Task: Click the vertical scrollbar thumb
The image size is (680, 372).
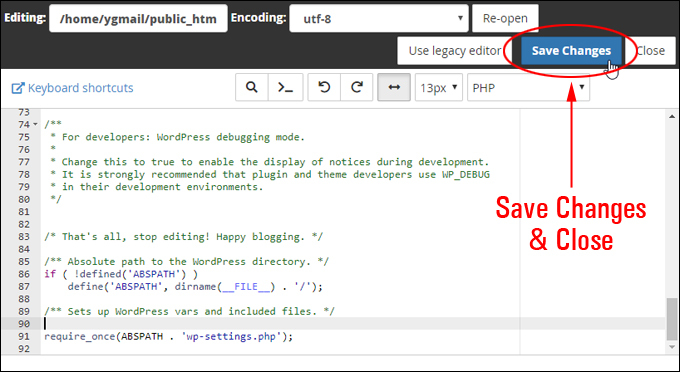Action: click(672, 319)
